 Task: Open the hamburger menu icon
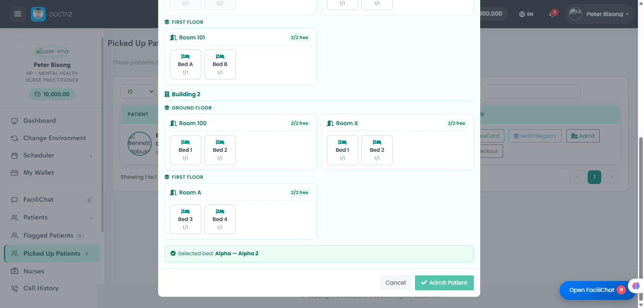pyautogui.click(x=17, y=14)
